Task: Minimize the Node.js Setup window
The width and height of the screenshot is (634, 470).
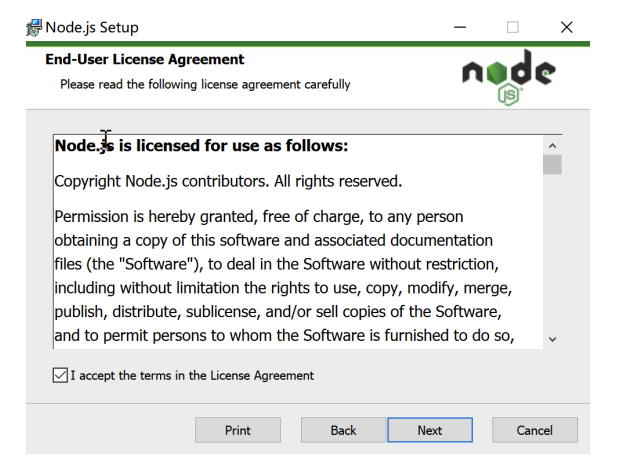Action: [460, 28]
